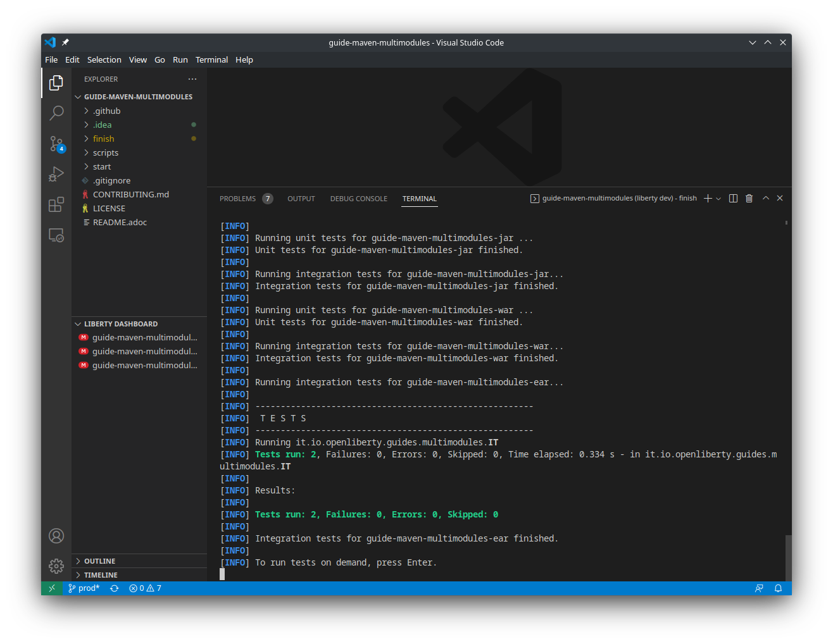
Task: Click Explorer more actions ellipsis
Action: 192,79
